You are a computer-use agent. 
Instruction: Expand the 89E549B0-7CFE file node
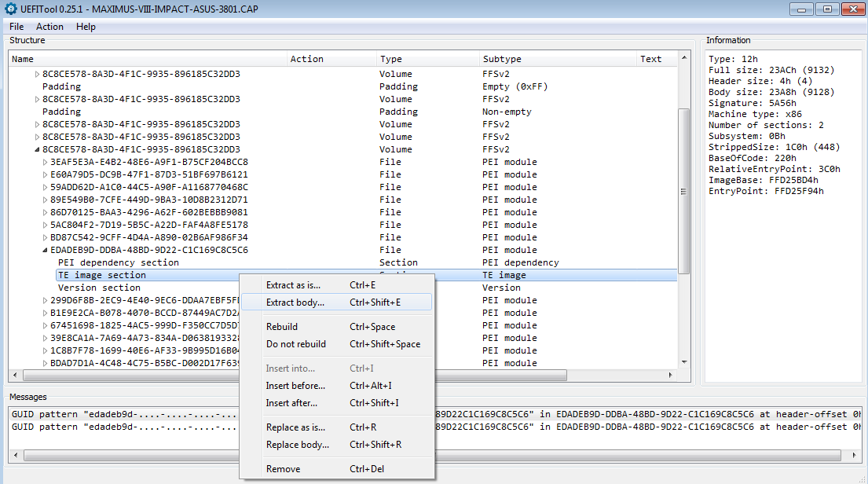pyautogui.click(x=45, y=200)
